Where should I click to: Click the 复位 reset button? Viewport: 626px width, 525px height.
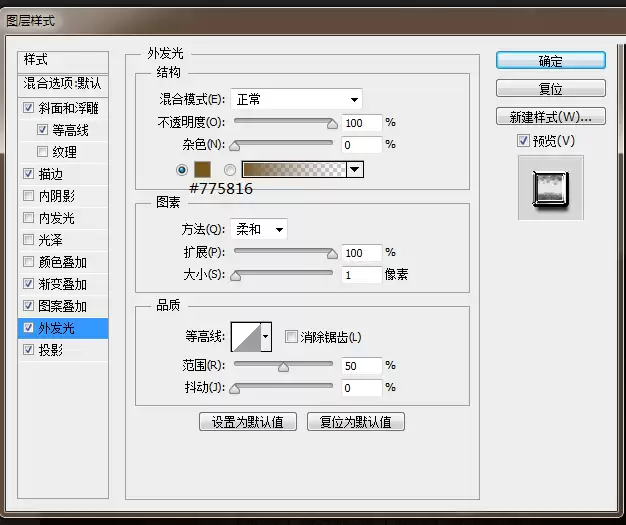(x=551, y=89)
